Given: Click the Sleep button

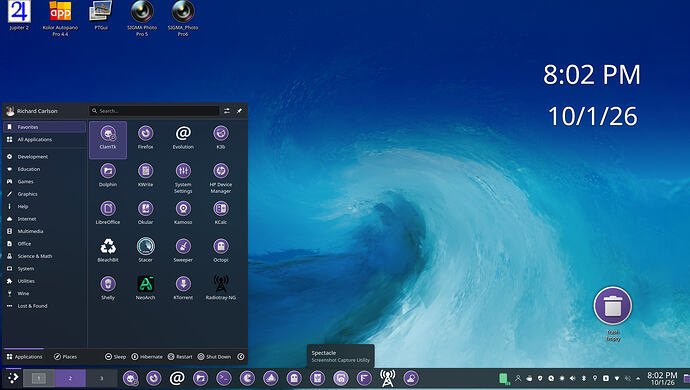Looking at the screenshot, I should point(115,357).
